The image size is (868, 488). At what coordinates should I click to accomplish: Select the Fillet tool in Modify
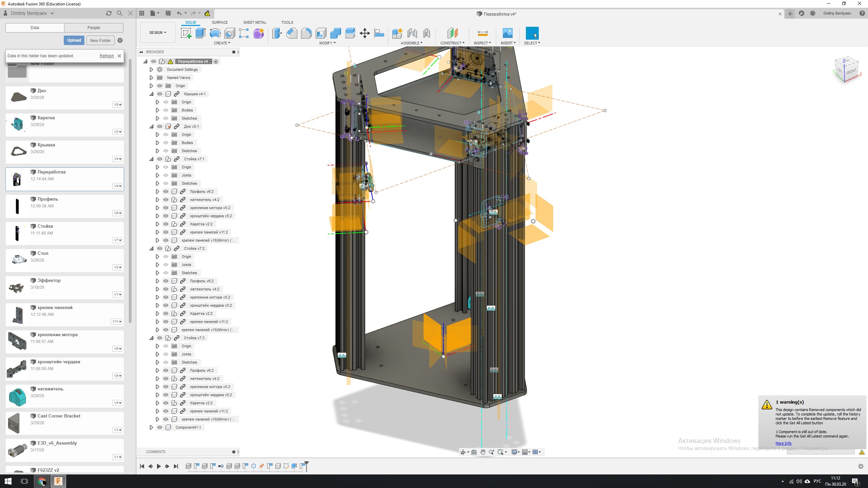[306, 33]
